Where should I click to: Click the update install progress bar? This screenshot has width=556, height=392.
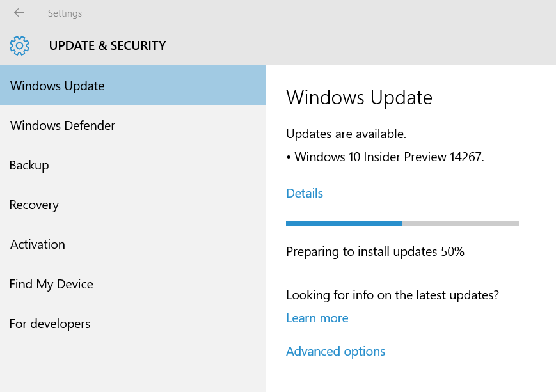click(x=402, y=224)
